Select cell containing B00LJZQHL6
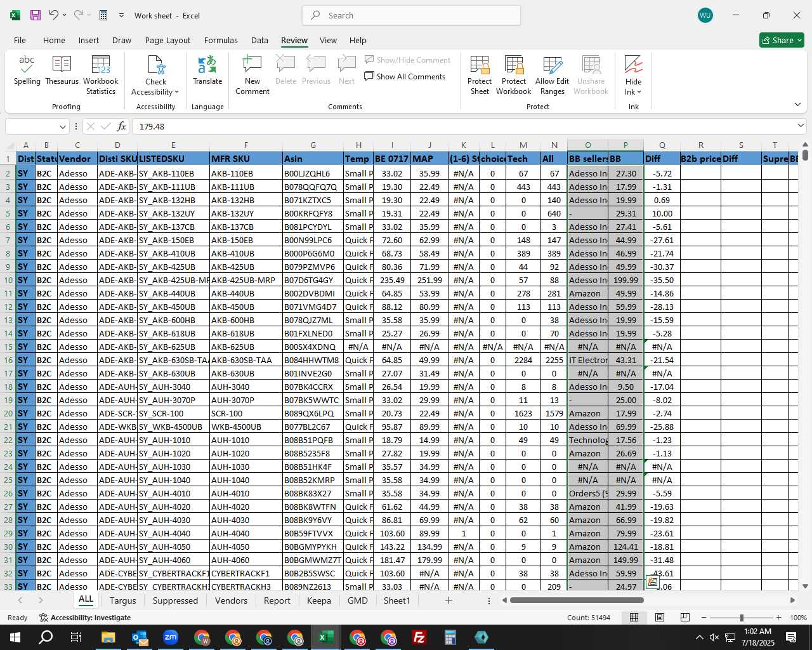The width and height of the screenshot is (812, 650). (x=313, y=173)
